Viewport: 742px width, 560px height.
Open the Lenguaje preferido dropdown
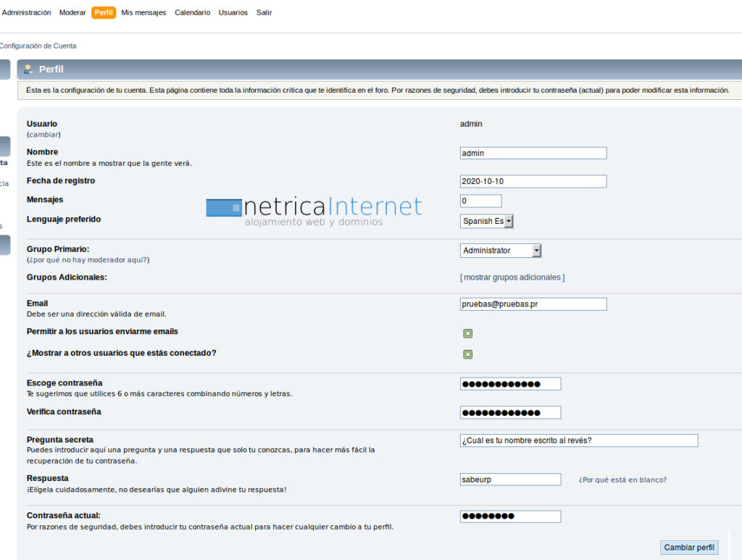[x=486, y=221]
